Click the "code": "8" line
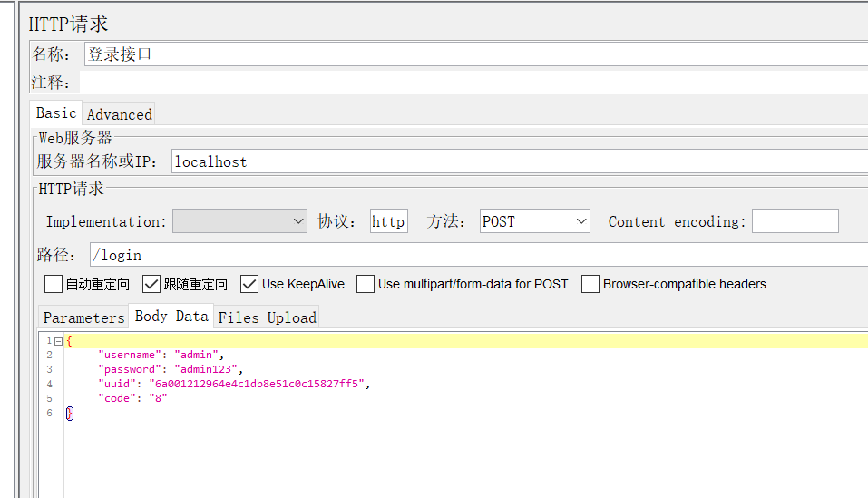 pos(132,398)
